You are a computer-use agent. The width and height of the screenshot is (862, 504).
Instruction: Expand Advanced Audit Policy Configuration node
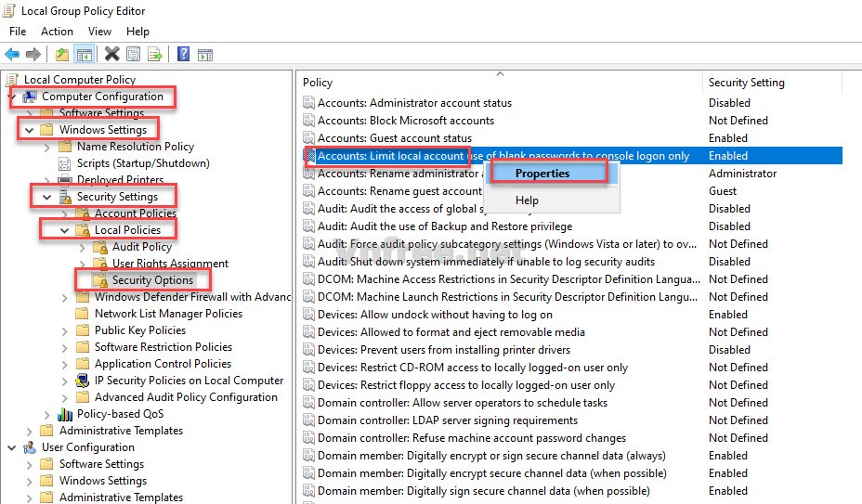pyautogui.click(x=65, y=397)
